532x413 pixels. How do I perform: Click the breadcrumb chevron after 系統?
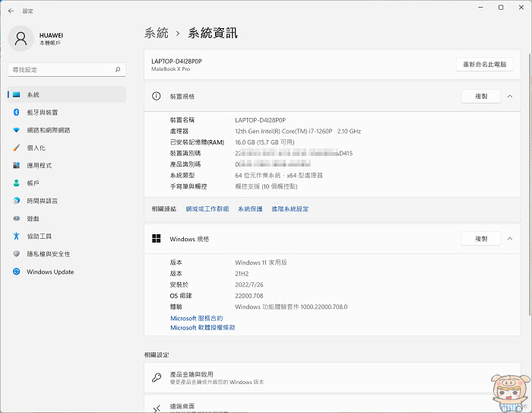coord(178,33)
